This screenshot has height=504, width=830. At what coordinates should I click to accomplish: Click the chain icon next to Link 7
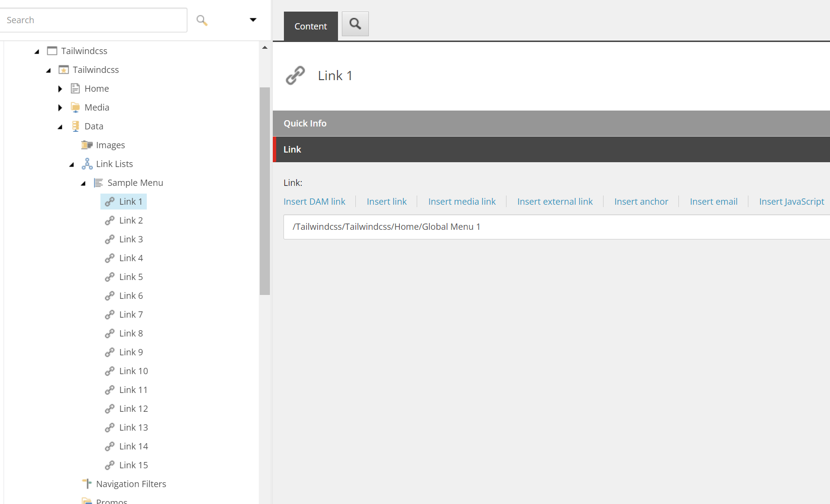click(110, 314)
